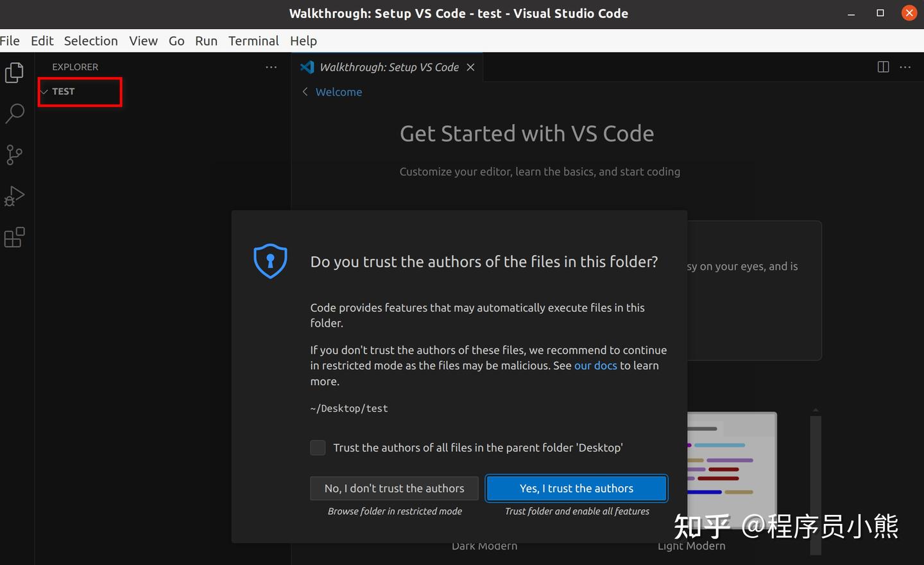Open Explorer views and more actions menu
Image resolution: width=924 pixels, height=565 pixels.
point(271,67)
